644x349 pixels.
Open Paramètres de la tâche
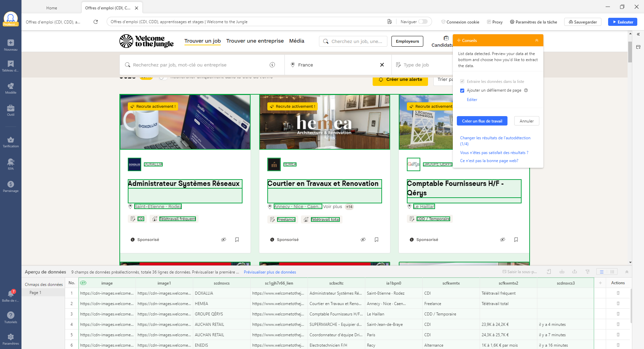[x=533, y=22]
